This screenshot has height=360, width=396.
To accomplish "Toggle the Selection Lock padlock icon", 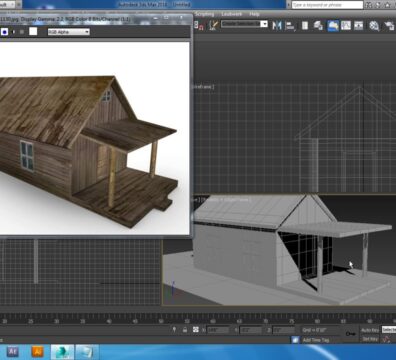I will (185, 330).
